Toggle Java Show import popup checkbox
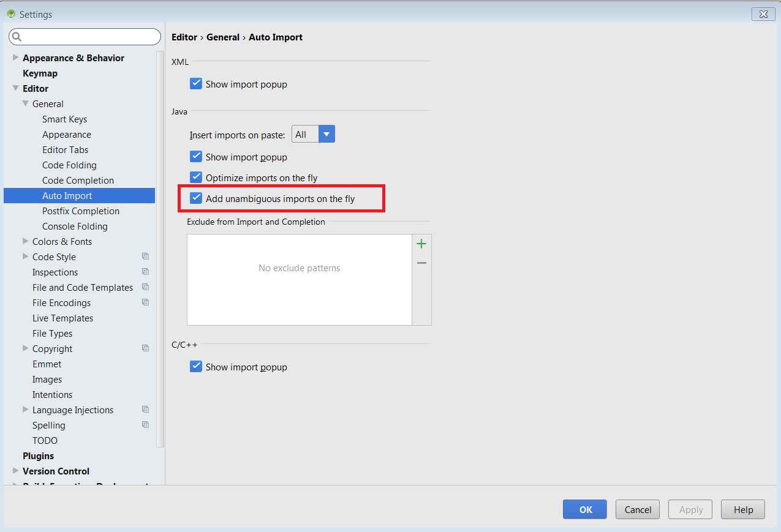Viewport: 781px width, 532px height. pyautogui.click(x=196, y=157)
